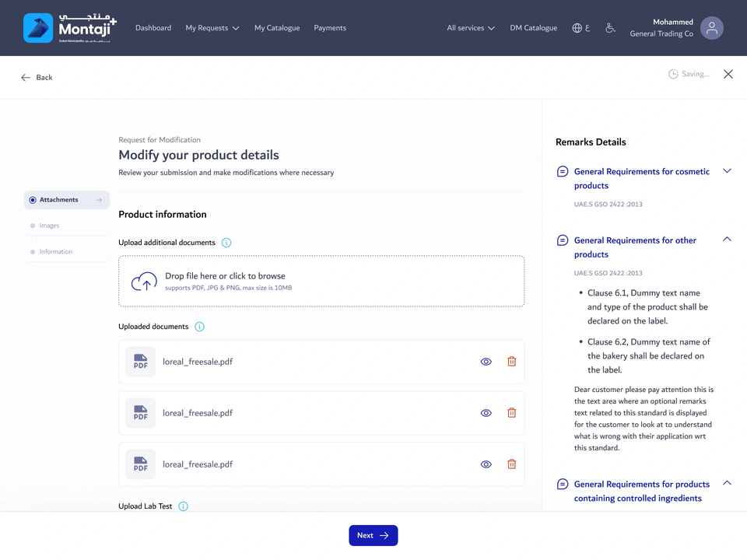Delete the first loreal_freesale.pdf with trash icon
The width and height of the screenshot is (747, 560).
tap(512, 362)
